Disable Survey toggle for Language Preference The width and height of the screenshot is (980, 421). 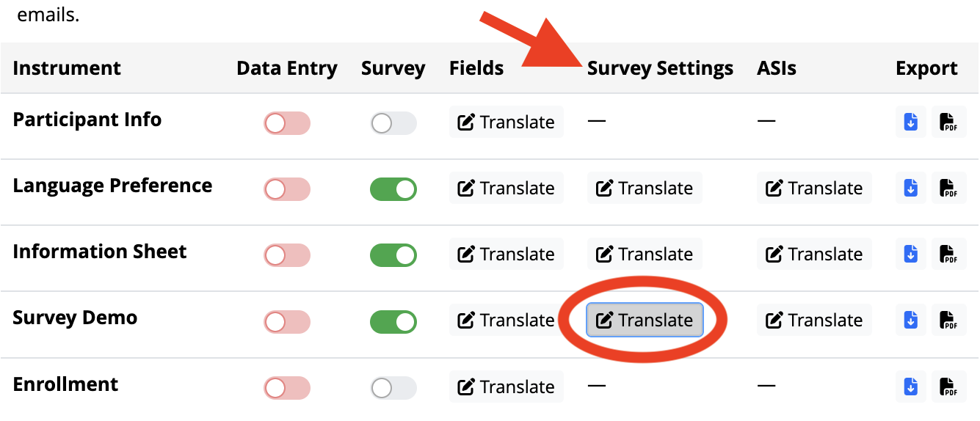point(393,189)
